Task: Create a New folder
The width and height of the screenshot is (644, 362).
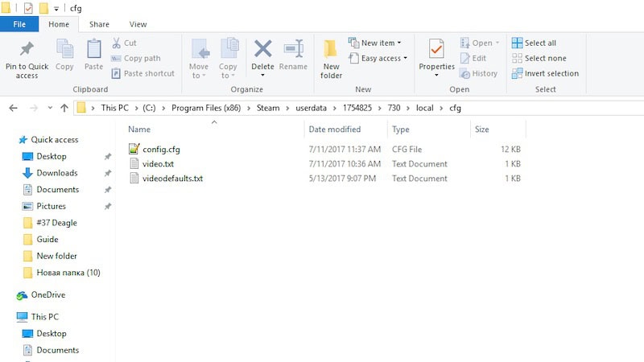Action: click(x=331, y=60)
